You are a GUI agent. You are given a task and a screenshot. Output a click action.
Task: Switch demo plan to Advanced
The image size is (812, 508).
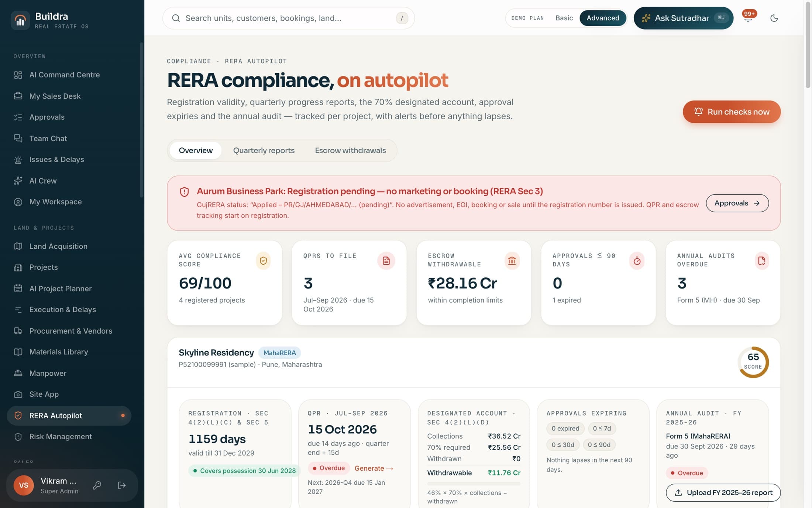[603, 18]
